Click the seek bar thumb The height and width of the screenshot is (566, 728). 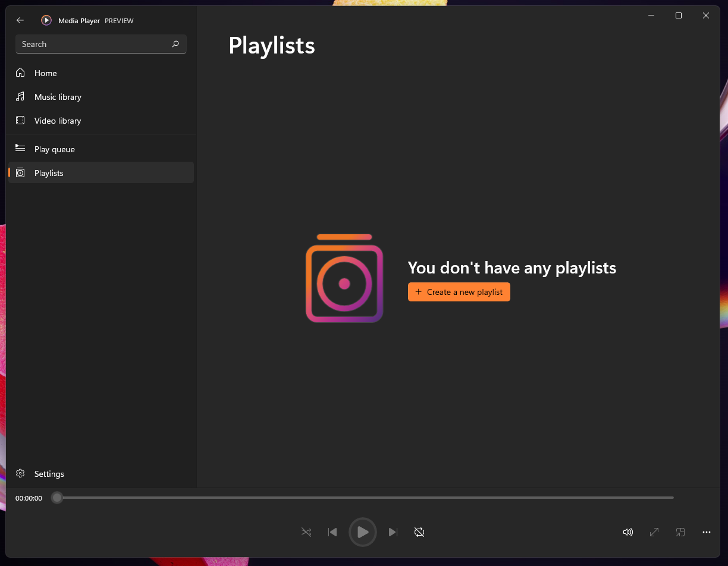[x=57, y=498]
